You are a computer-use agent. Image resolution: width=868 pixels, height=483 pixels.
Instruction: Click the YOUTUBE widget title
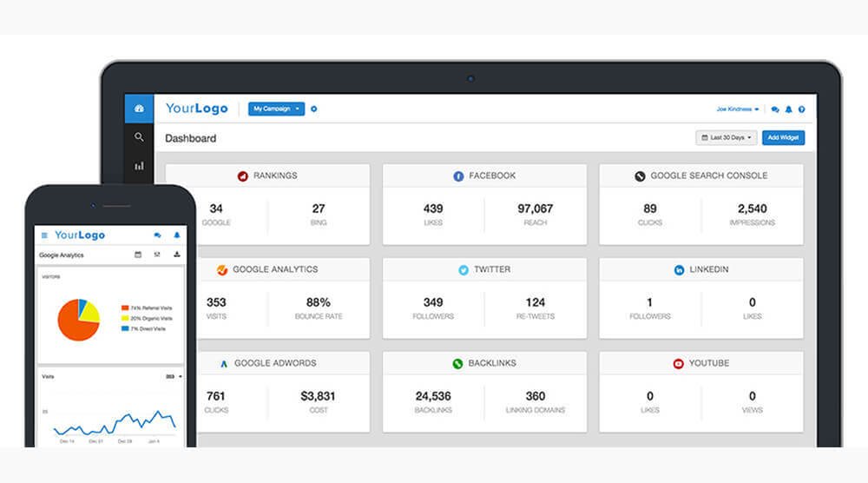[x=709, y=363]
